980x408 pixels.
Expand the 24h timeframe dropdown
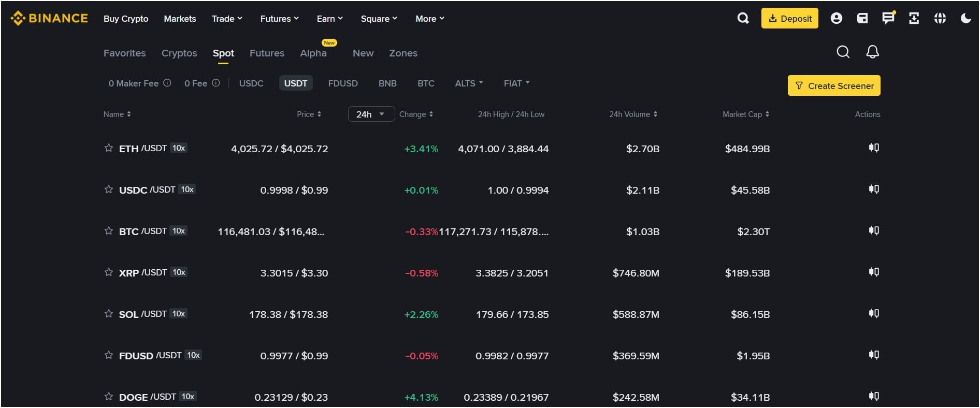pyautogui.click(x=371, y=114)
